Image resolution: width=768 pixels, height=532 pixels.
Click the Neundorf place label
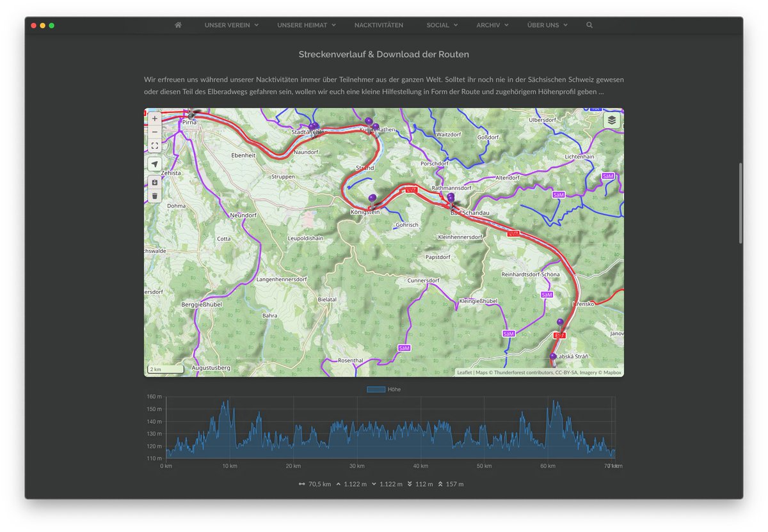click(243, 215)
